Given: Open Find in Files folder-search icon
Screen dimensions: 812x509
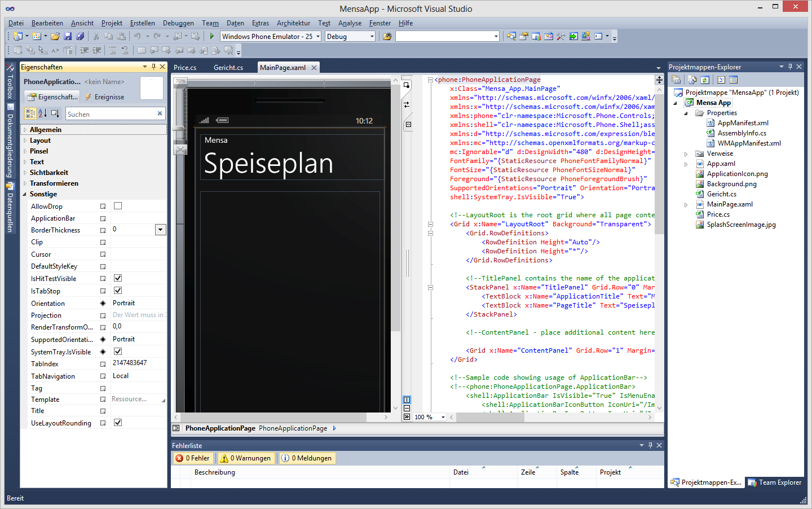Looking at the screenshot, I should (387, 36).
